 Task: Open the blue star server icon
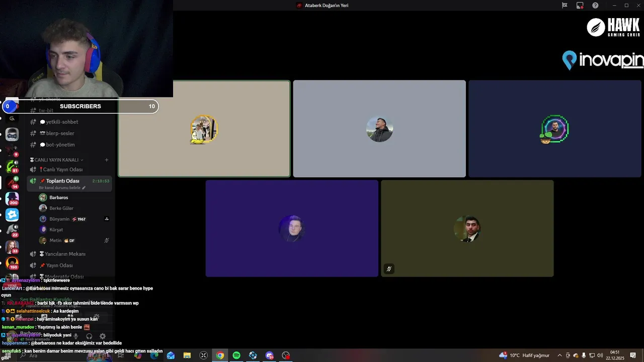(x=12, y=215)
